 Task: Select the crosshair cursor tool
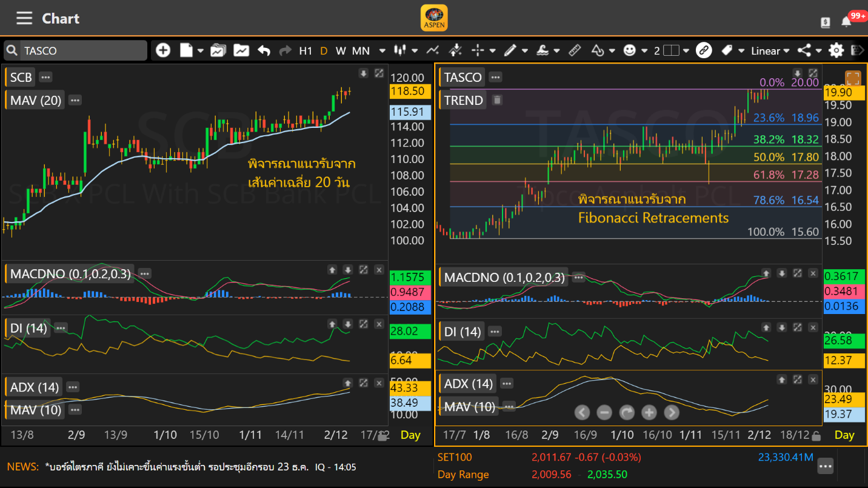click(478, 50)
